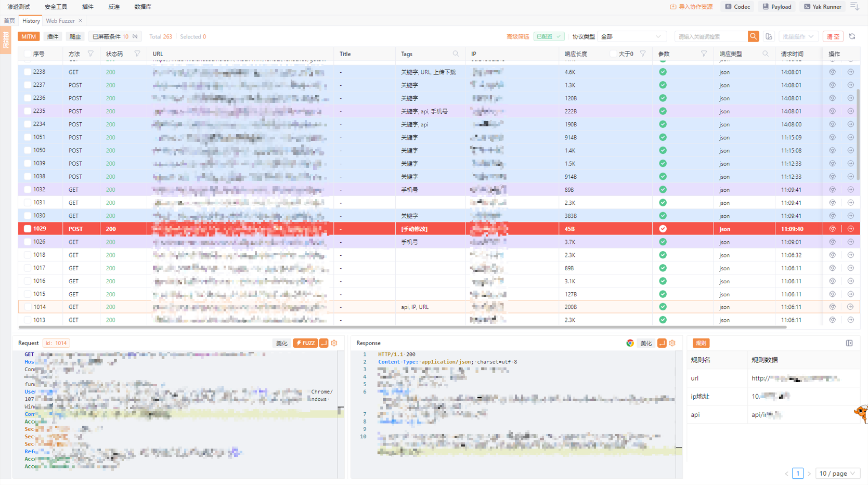
Task: Check the box for row 1026
Action: 28,242
